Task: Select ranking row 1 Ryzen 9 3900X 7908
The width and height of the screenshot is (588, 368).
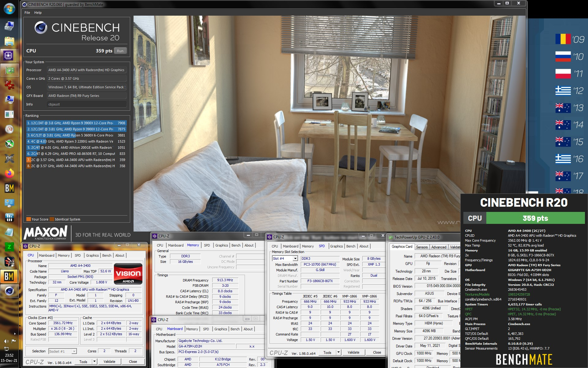Action: [x=76, y=123]
